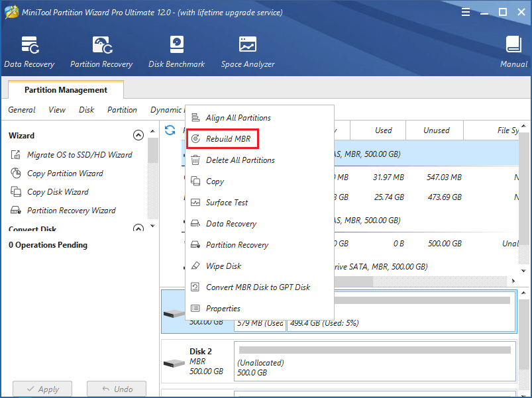Open the Space Analyzer tool
This screenshot has height=398, width=532.
(x=248, y=52)
